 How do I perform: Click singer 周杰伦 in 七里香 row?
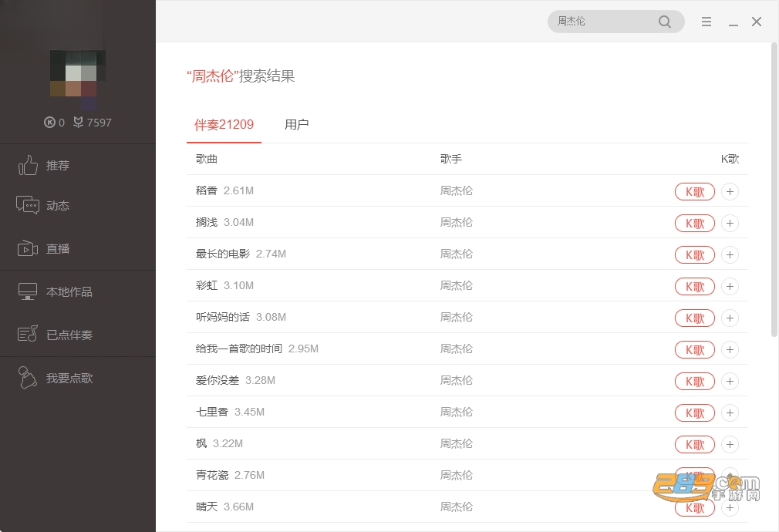pyautogui.click(x=457, y=412)
